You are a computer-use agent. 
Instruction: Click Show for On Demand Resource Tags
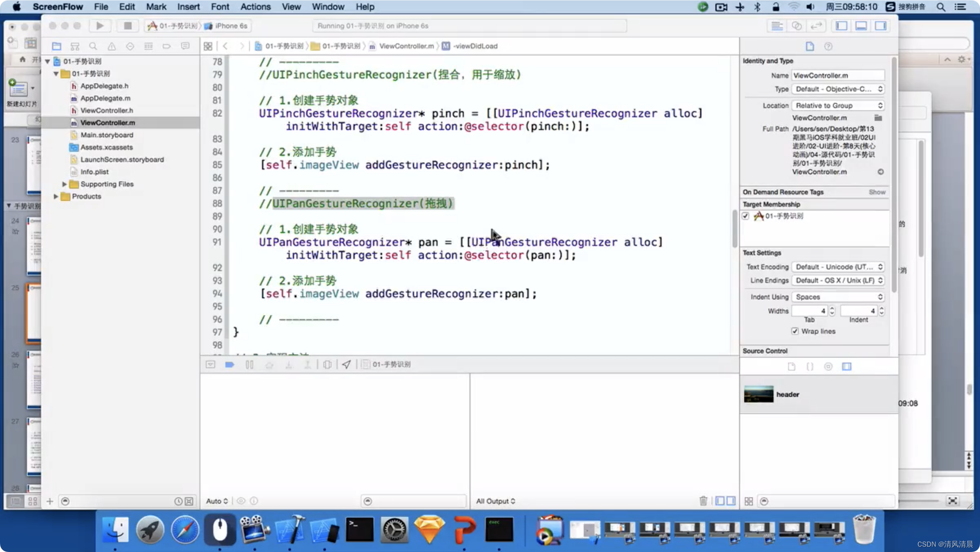pyautogui.click(x=877, y=192)
